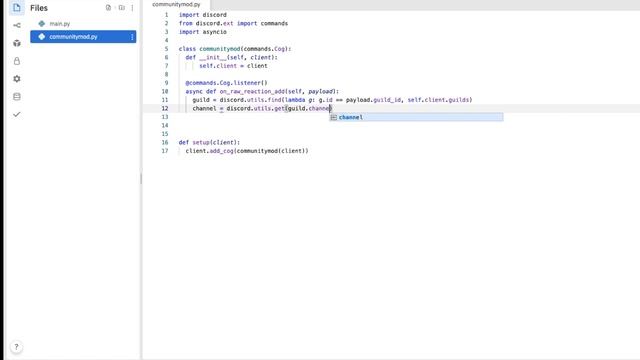Open the Files panel icon in the sidebar
Screen dimensions: 640x360
pyautogui.click(x=17, y=7)
